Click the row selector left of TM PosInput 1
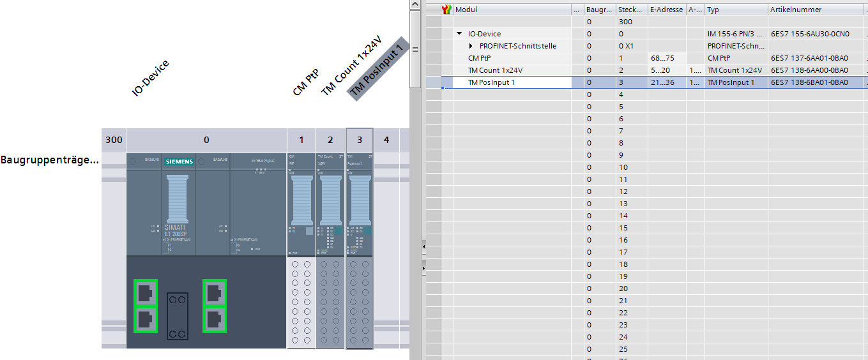 pyautogui.click(x=434, y=82)
